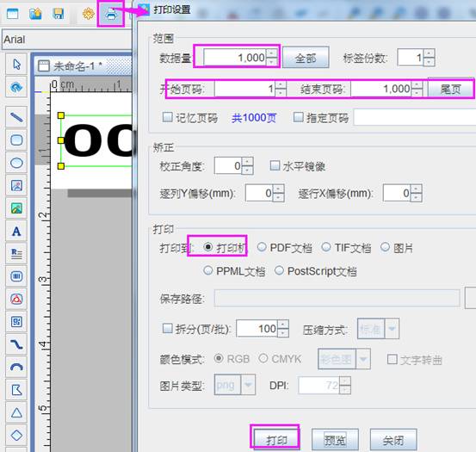Click 结束页码 input field
Image resolution: width=476 pixels, height=452 pixels.
coord(381,89)
